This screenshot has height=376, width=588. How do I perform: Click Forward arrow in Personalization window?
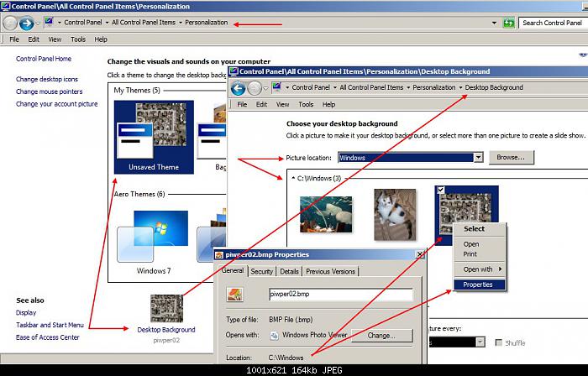coord(26,23)
